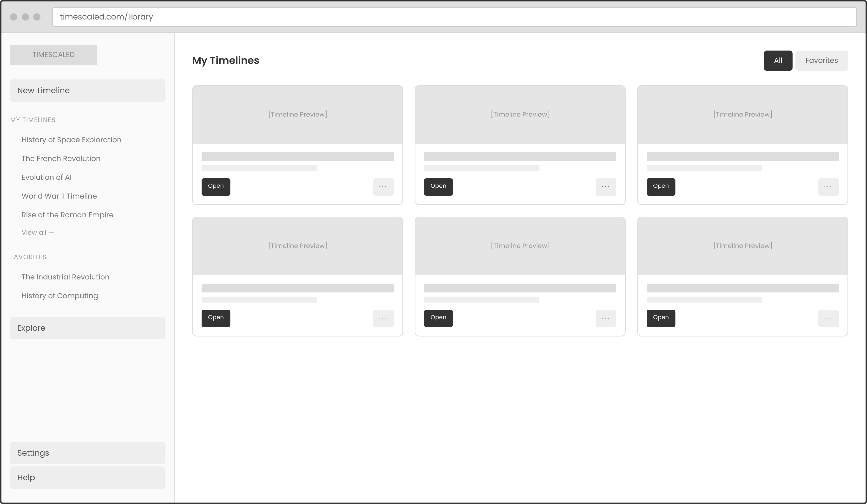867x504 pixels.
Task: Click the TIMESCALED logo
Action: point(53,54)
